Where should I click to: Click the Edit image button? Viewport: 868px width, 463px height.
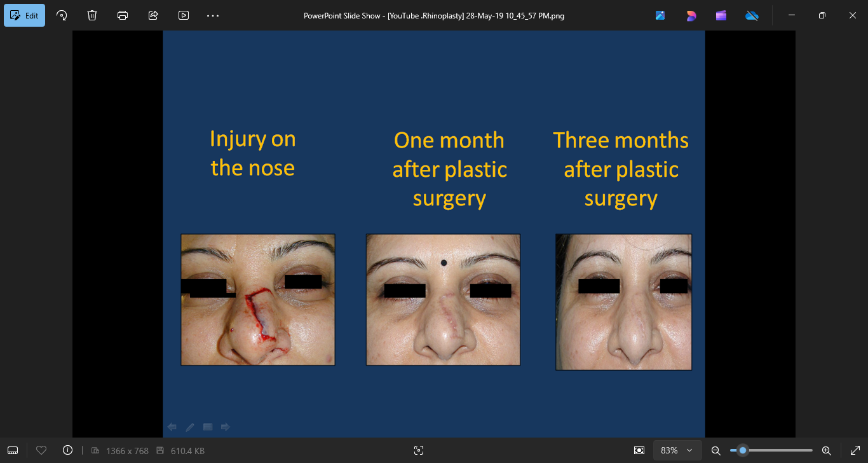pos(24,15)
